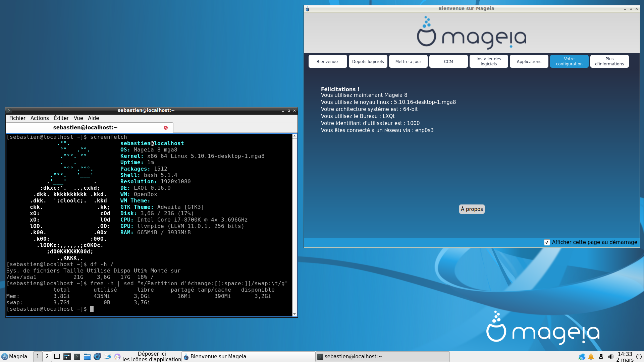The image size is (644, 362).
Task: Open the mail client icon in panel
Action: [107, 357]
